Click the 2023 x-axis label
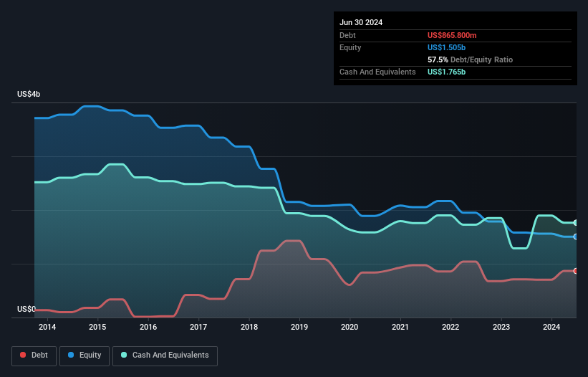Viewport: 588px width, 377px height. 501,327
